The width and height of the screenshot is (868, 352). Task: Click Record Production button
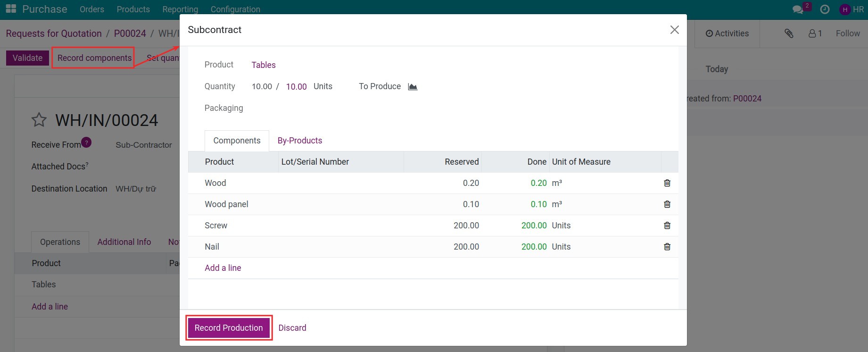point(229,328)
